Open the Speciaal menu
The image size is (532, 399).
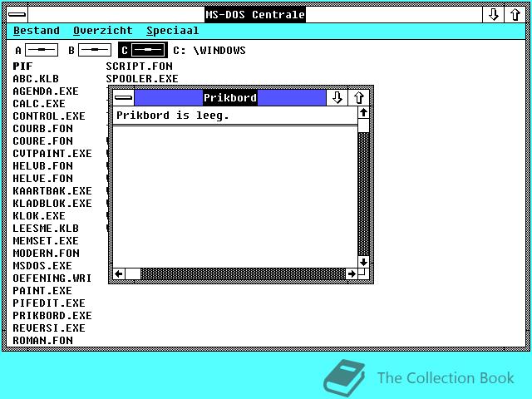pyautogui.click(x=172, y=31)
